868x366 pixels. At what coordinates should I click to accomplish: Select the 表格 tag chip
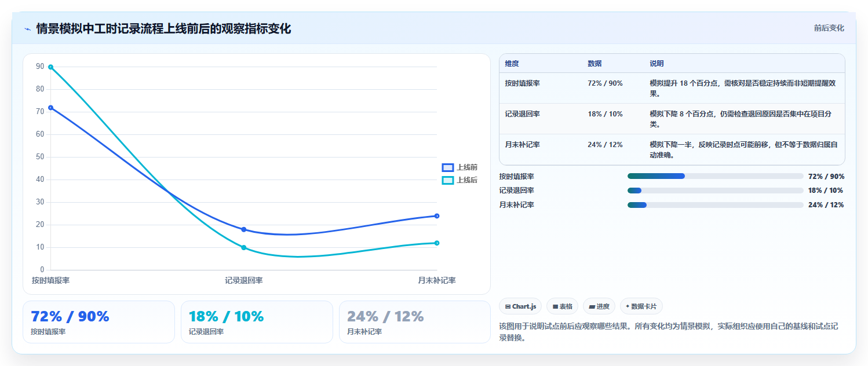pyautogui.click(x=562, y=306)
